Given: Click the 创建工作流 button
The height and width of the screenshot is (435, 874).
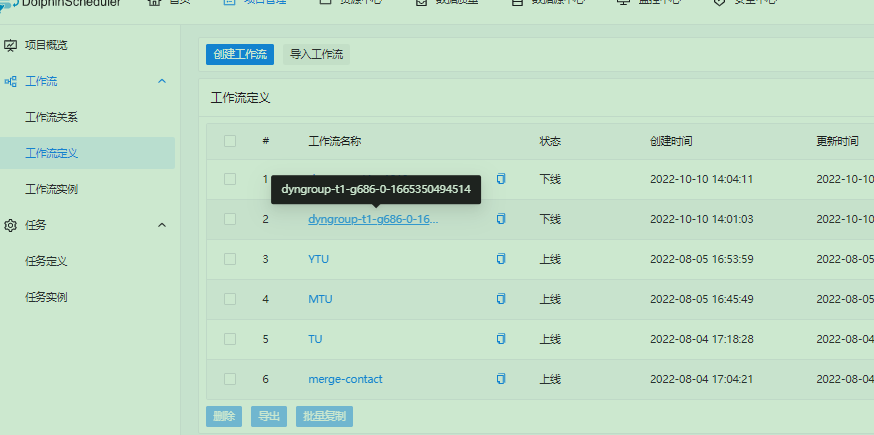Looking at the screenshot, I should point(240,55).
